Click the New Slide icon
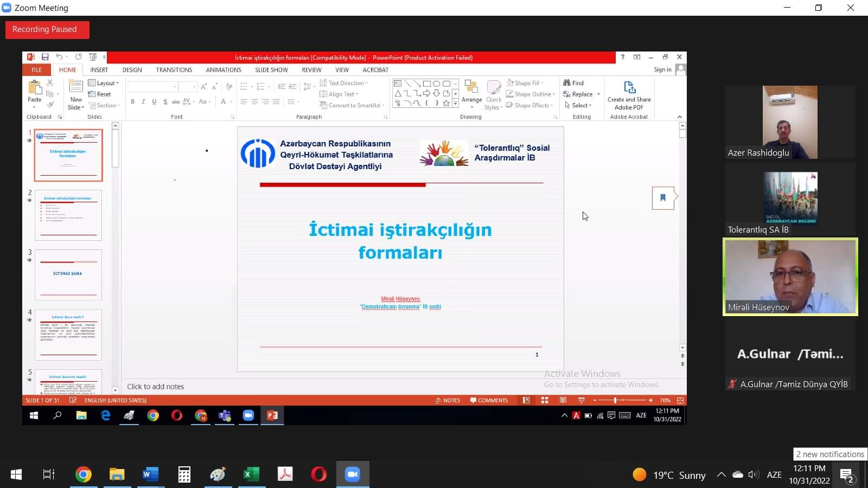Viewport: 868px width, 488px height. [76, 87]
